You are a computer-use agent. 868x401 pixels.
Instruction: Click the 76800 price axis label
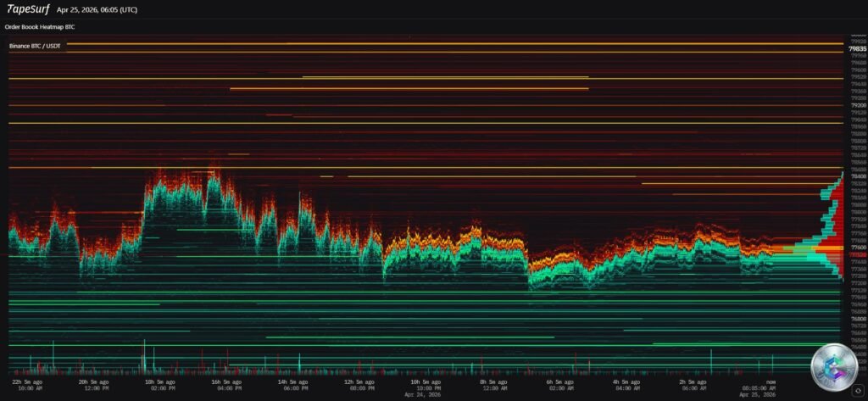[x=859, y=319]
